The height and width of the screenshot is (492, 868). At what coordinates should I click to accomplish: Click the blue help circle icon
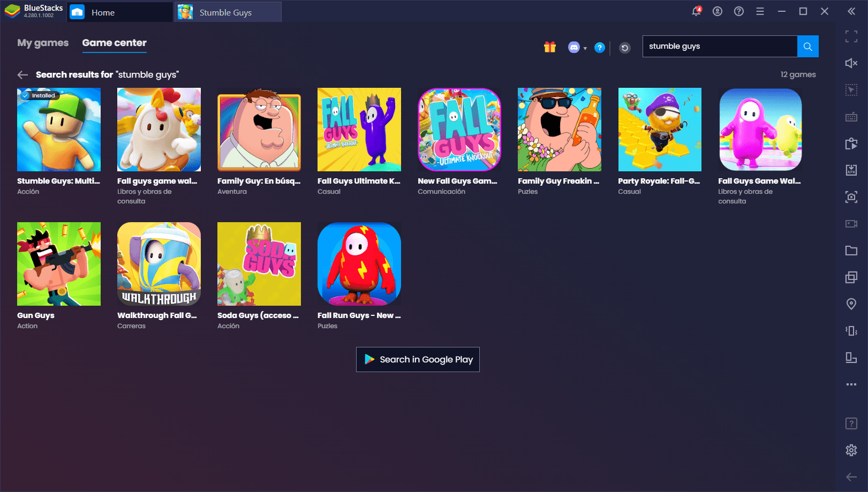600,48
